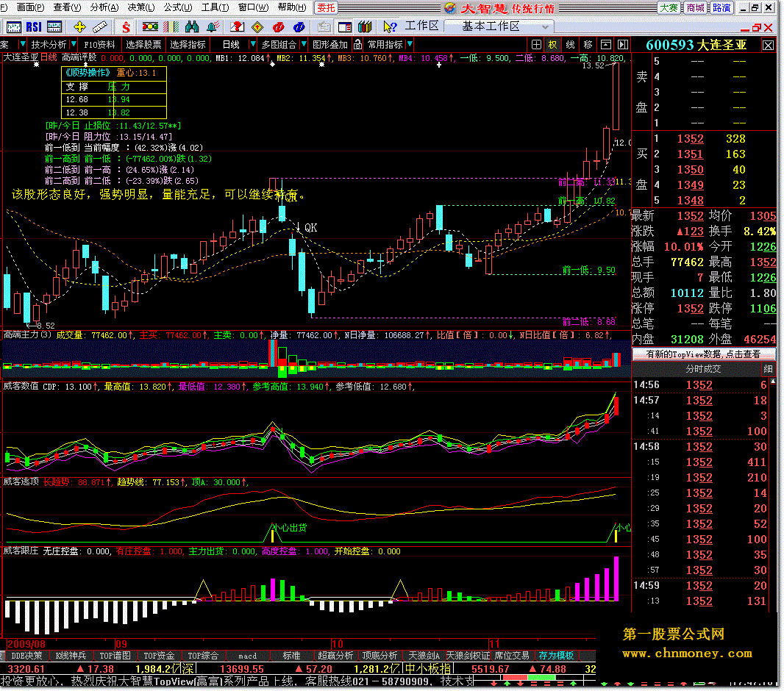Switch to the 席位交易 tab
784x691 pixels.
tap(511, 656)
